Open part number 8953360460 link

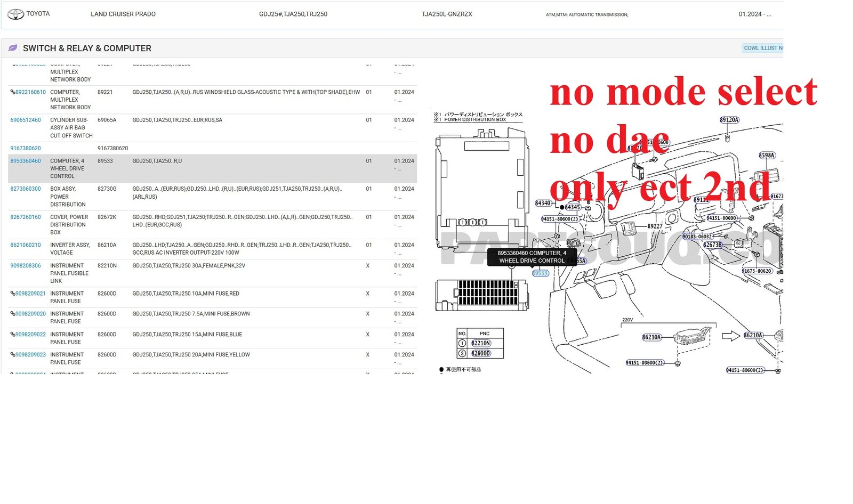26,161
